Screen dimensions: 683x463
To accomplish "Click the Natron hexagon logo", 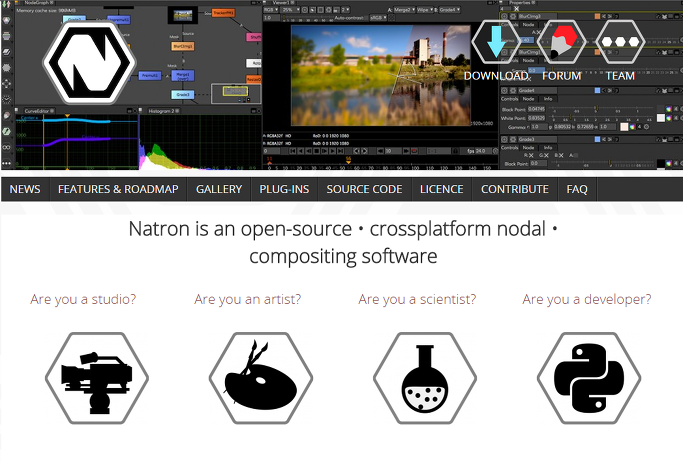I will point(89,62).
